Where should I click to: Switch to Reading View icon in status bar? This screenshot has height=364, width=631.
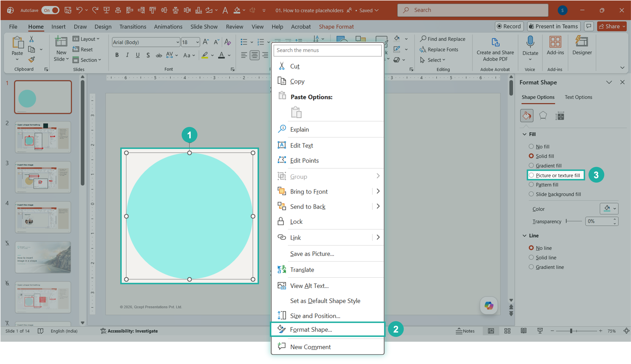coord(523,331)
